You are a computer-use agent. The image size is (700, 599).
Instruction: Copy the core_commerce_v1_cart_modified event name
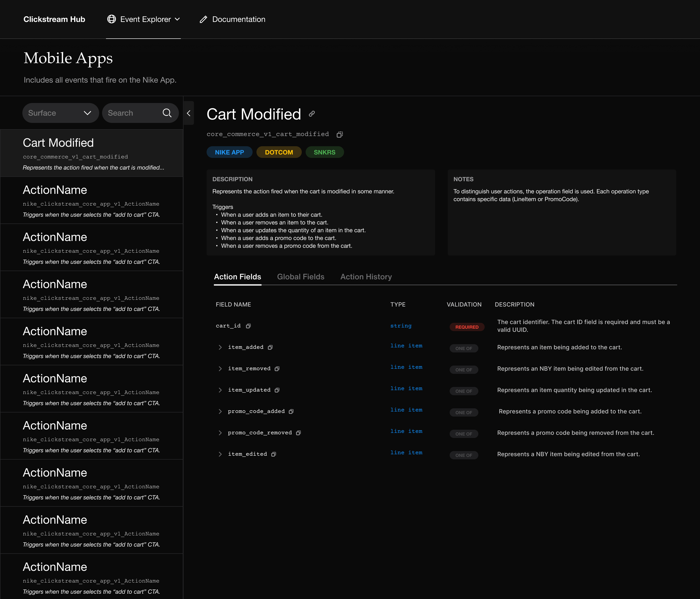point(340,134)
